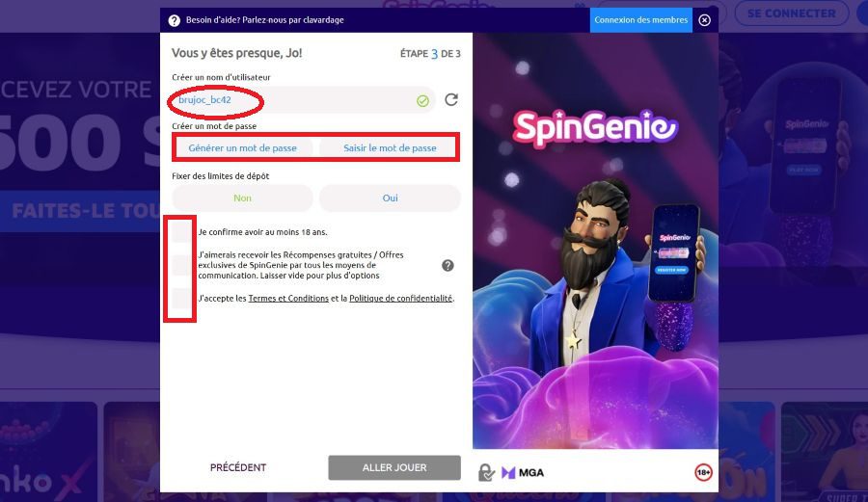Open info tooltip beside offers checkbox
Screen dimensions: 868x502
[x=448, y=265]
